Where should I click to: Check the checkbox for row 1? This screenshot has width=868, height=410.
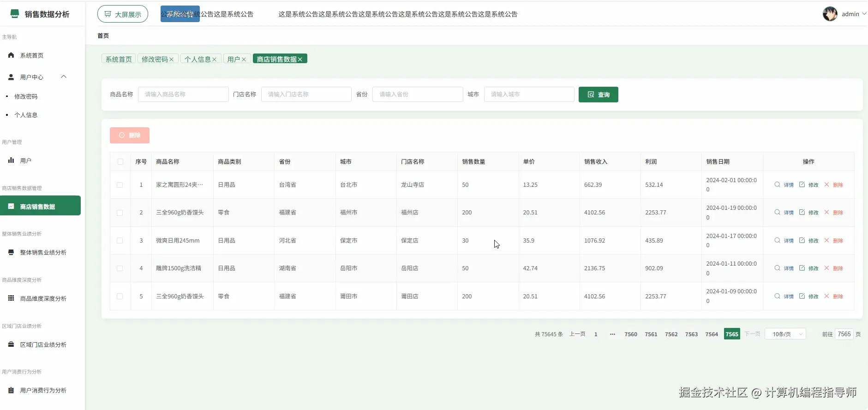tap(120, 185)
